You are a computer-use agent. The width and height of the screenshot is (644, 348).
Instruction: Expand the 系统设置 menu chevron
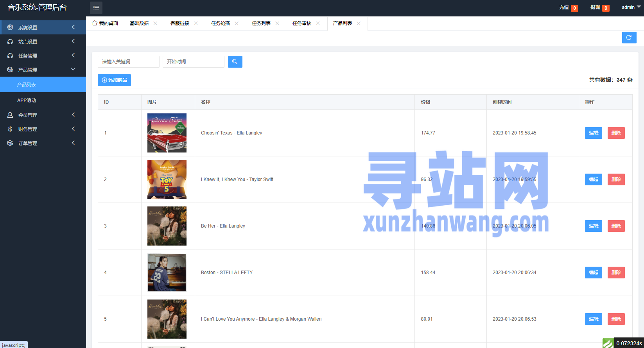[73, 27]
